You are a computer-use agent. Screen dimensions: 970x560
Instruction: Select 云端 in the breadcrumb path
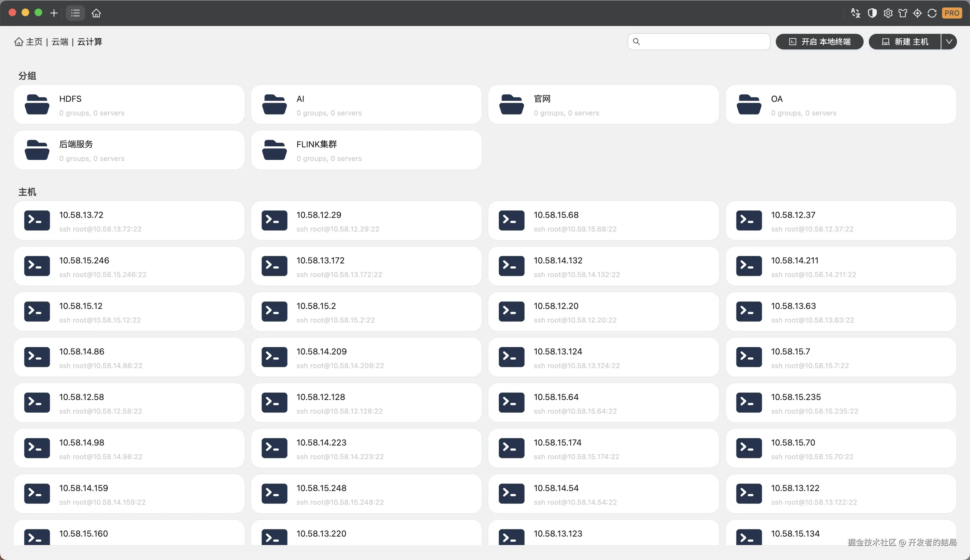60,42
